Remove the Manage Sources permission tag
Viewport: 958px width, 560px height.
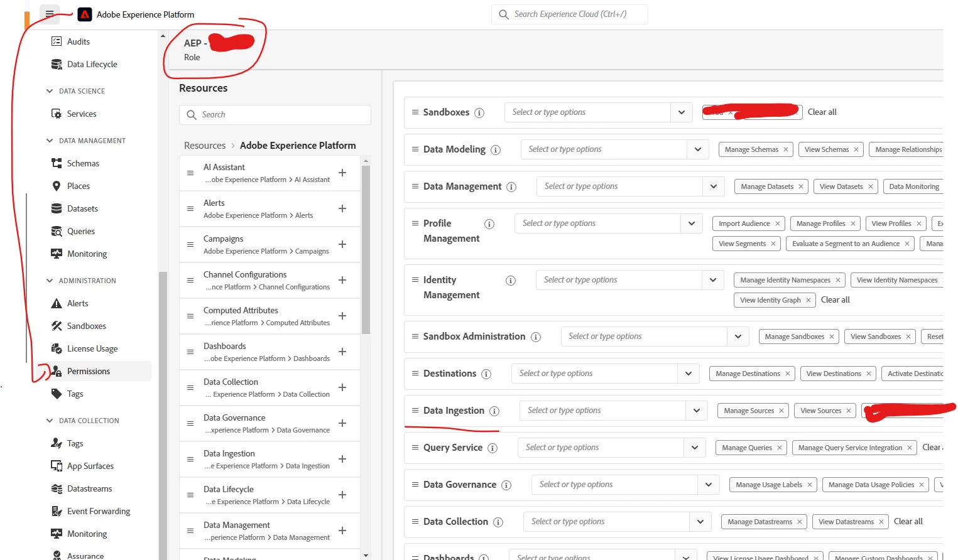pos(781,411)
